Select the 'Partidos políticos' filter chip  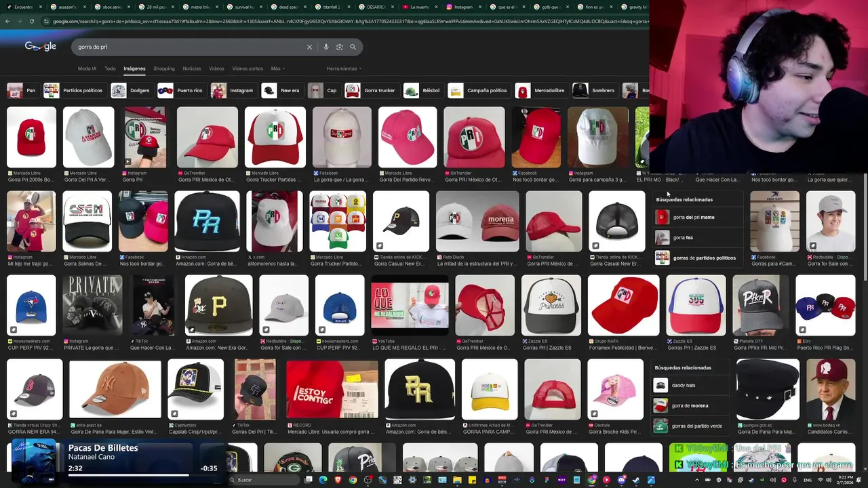[74, 90]
